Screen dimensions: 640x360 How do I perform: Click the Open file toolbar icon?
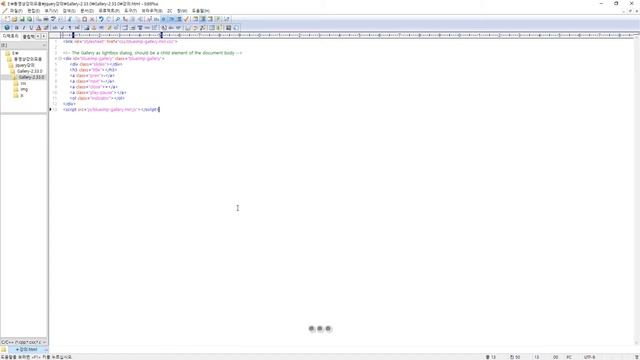(x=14, y=19)
